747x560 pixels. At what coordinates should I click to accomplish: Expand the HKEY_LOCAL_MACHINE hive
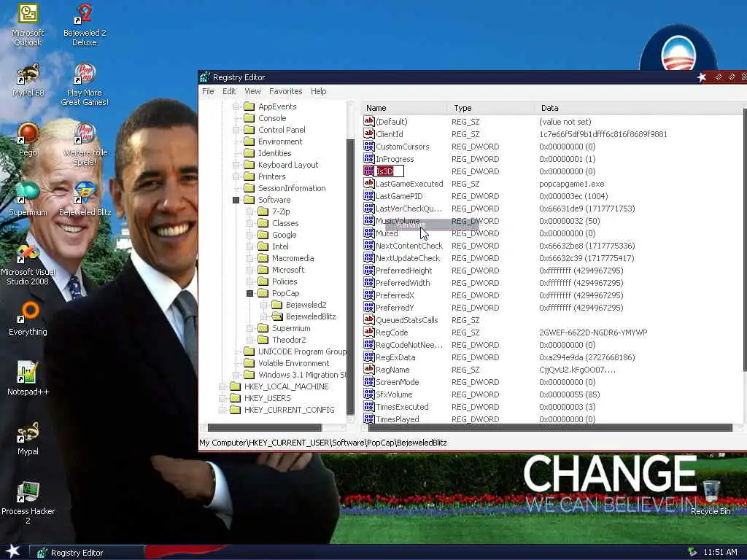(222, 386)
